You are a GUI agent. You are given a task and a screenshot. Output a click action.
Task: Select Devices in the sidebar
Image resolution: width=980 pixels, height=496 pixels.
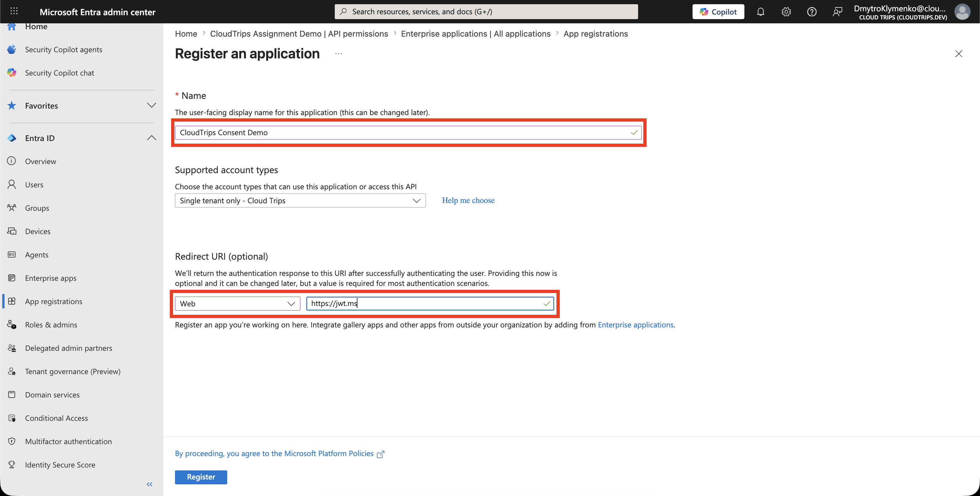pyautogui.click(x=38, y=231)
